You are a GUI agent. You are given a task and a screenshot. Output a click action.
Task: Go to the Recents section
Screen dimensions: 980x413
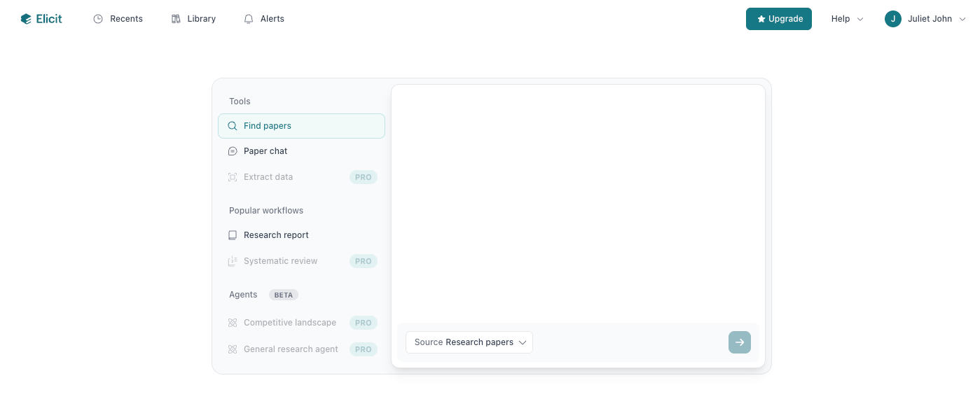pos(118,18)
